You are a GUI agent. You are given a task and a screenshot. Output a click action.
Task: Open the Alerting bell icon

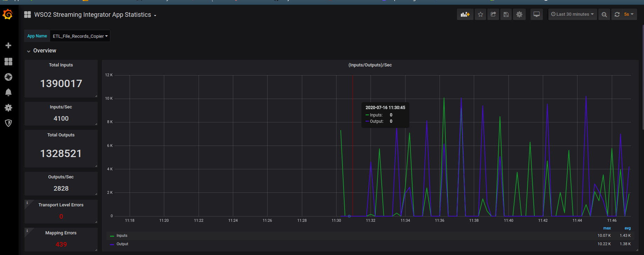tap(8, 92)
